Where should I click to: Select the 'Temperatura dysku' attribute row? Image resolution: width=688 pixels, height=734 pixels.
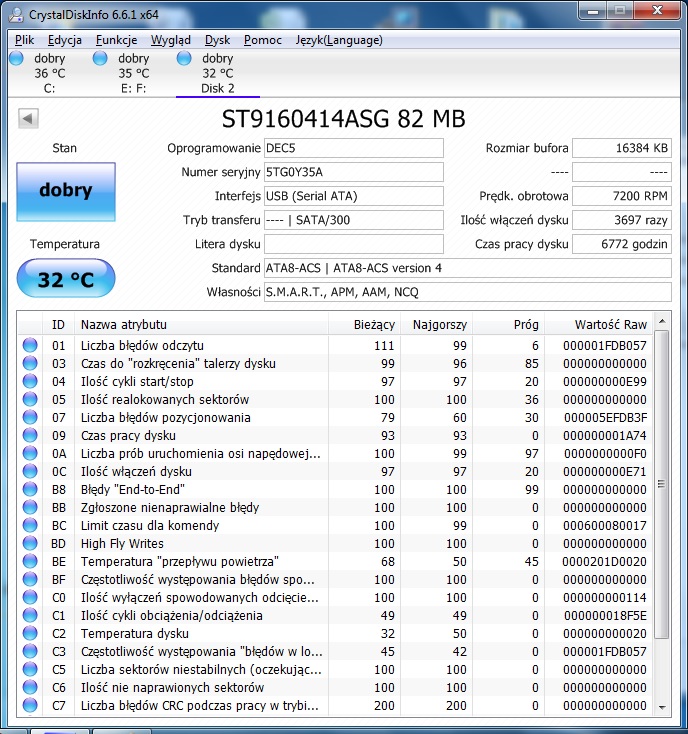click(x=335, y=634)
